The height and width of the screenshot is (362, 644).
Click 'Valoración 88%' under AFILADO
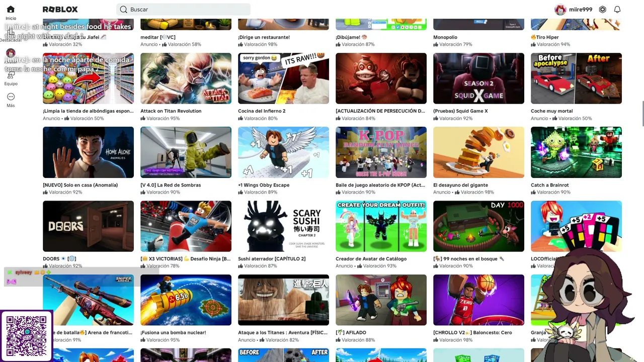tap(355, 340)
